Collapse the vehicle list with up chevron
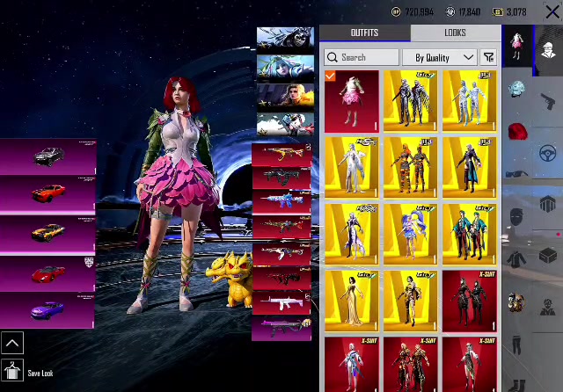Image resolution: width=563 pixels, height=392 pixels. (12, 343)
